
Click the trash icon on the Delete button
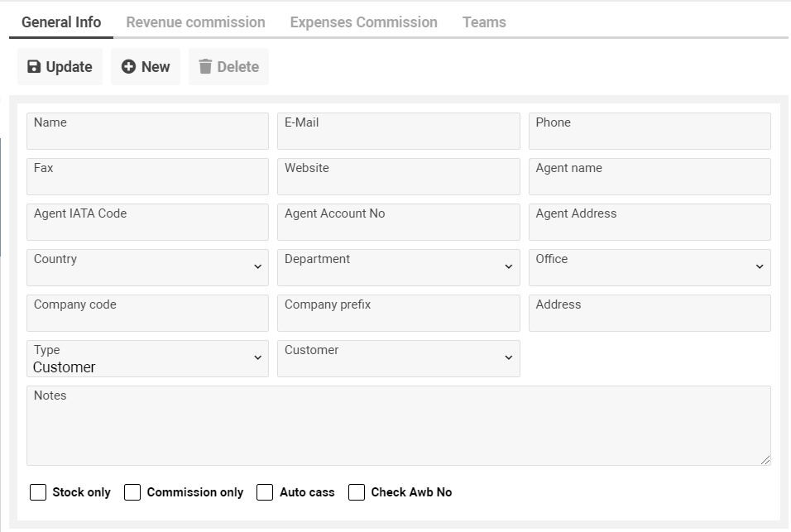(x=206, y=66)
